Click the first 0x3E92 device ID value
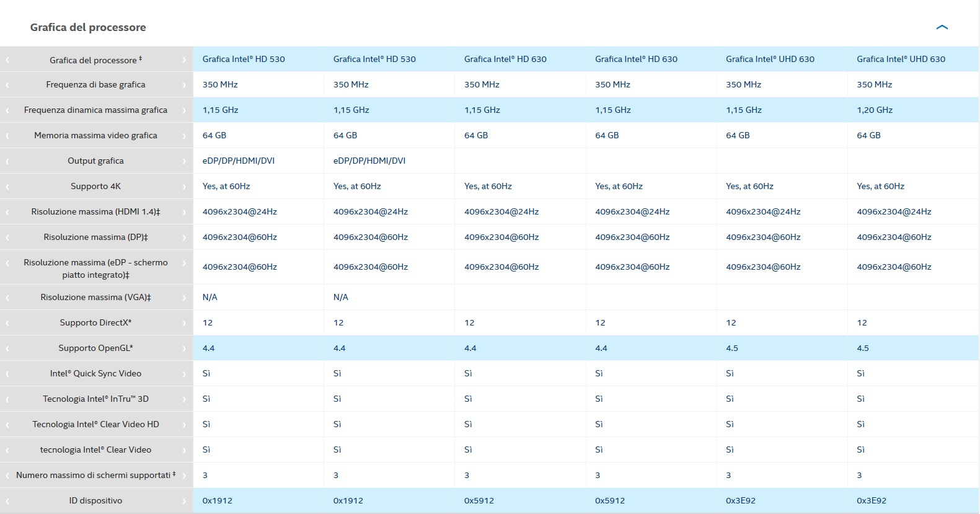The width and height of the screenshot is (980, 514). click(x=741, y=500)
